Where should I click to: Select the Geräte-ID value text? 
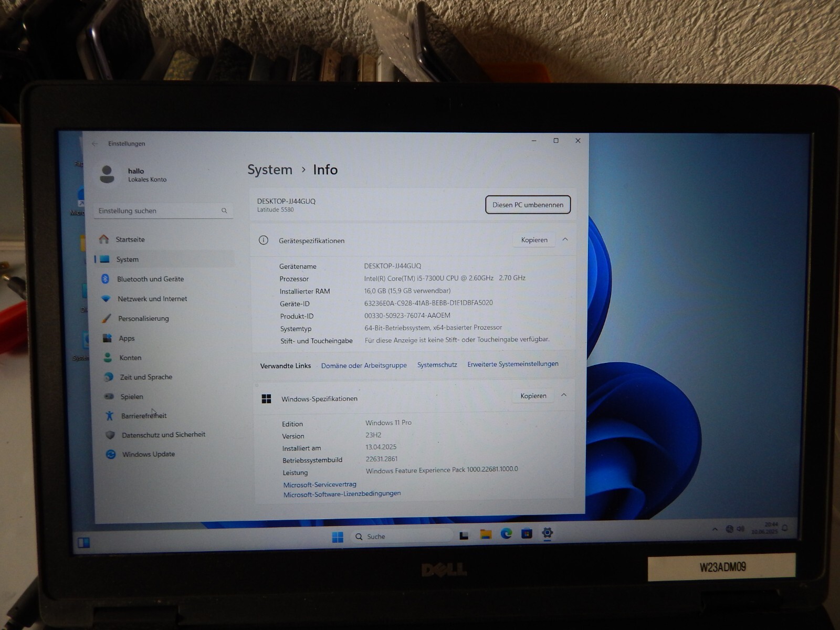428,303
